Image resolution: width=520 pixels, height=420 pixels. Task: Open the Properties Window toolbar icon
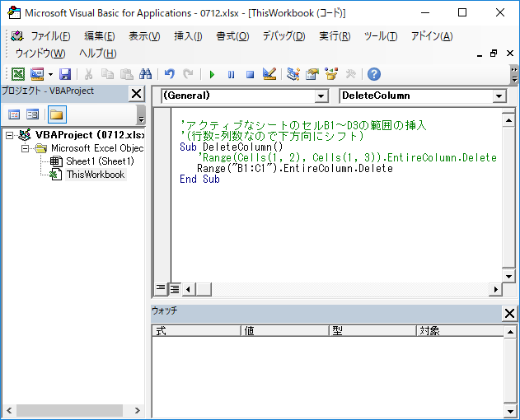pos(312,74)
